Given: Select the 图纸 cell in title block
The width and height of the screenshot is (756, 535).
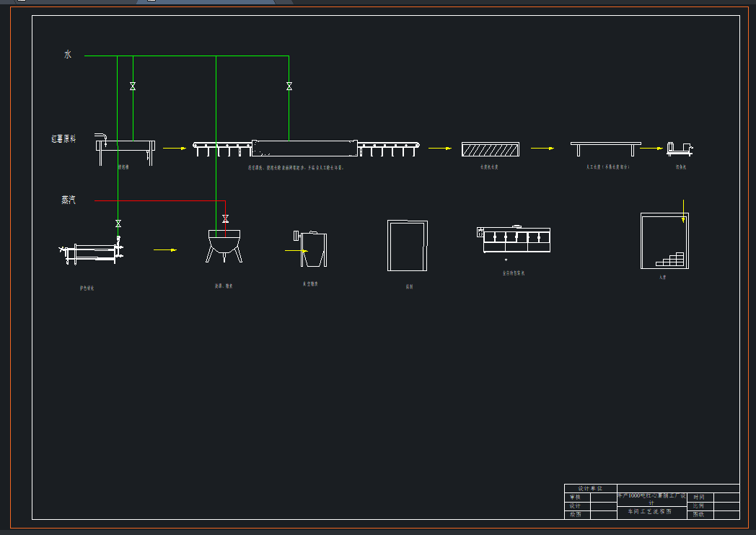Looking at the screenshot, I should coord(700,515).
